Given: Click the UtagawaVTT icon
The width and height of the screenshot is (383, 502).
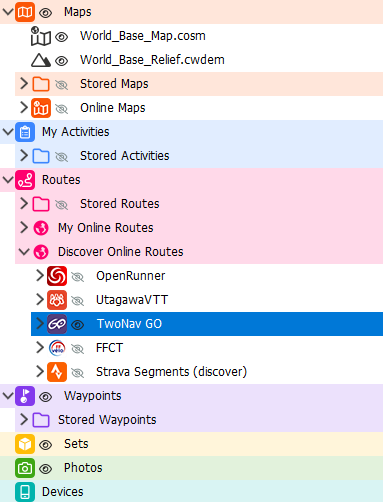Looking at the screenshot, I should pos(57,300).
